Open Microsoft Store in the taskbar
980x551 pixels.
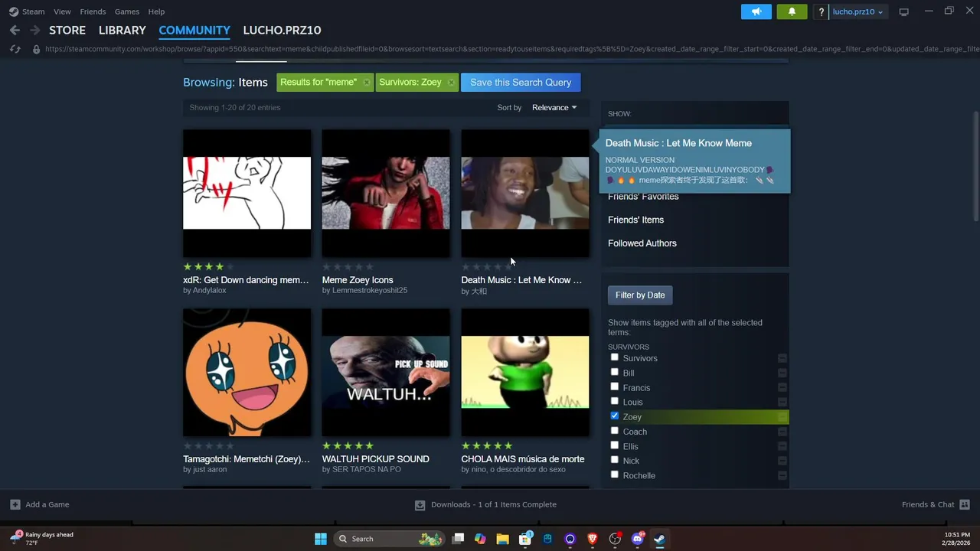click(x=525, y=539)
